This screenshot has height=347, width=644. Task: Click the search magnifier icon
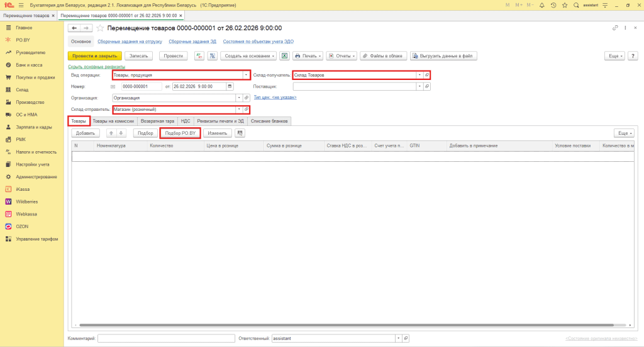click(576, 5)
